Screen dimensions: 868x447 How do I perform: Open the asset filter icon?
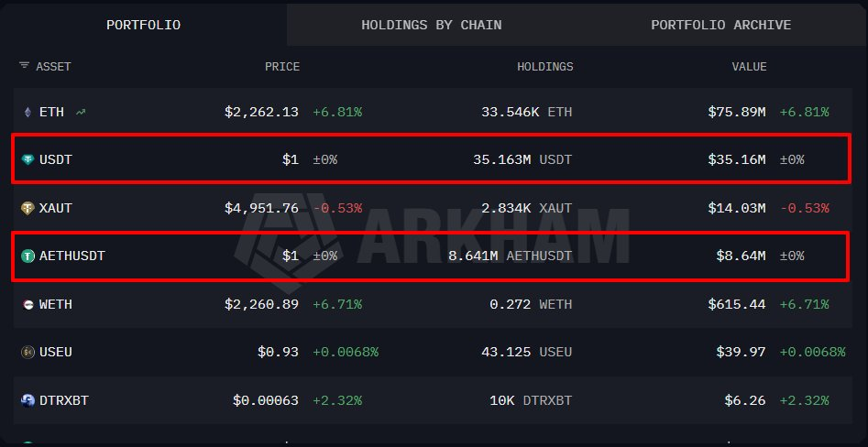24,66
